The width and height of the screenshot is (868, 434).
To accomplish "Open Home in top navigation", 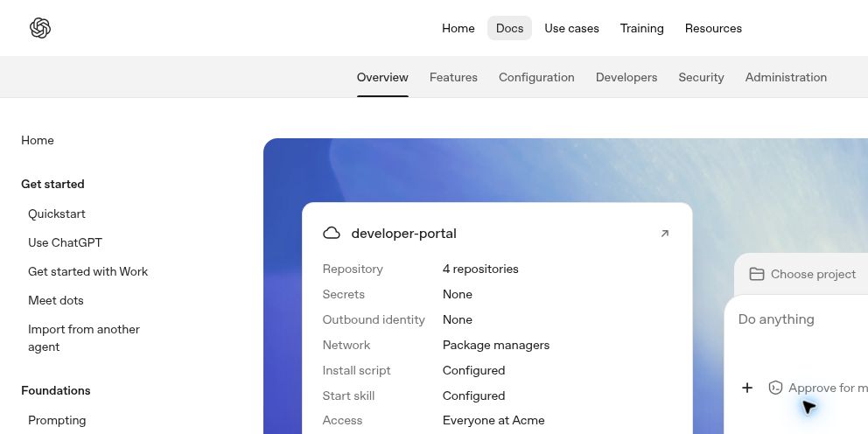I will coord(458,28).
